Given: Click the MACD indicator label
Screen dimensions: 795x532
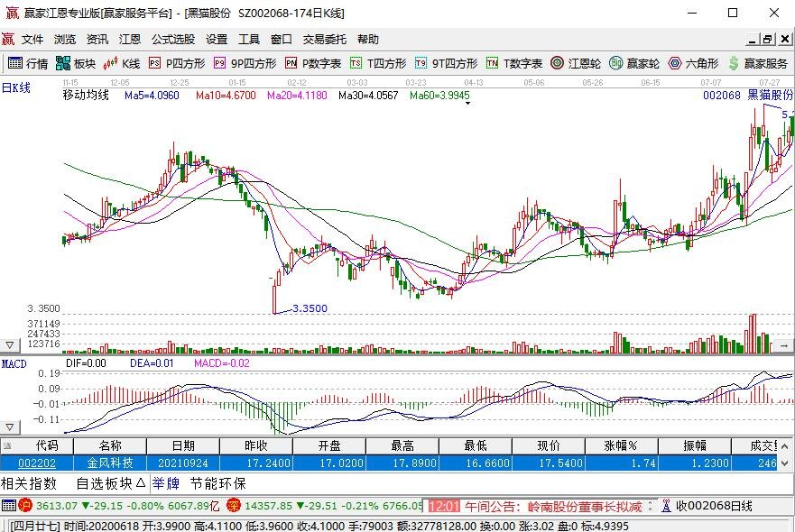Looking at the screenshot, I should click(x=14, y=363).
